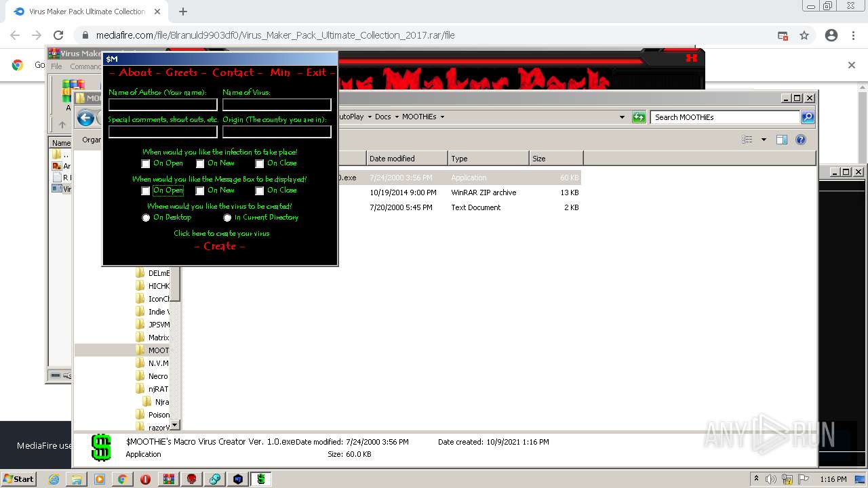Check infection On Open checkbox
This screenshot has width=868, height=488.
coord(146,163)
